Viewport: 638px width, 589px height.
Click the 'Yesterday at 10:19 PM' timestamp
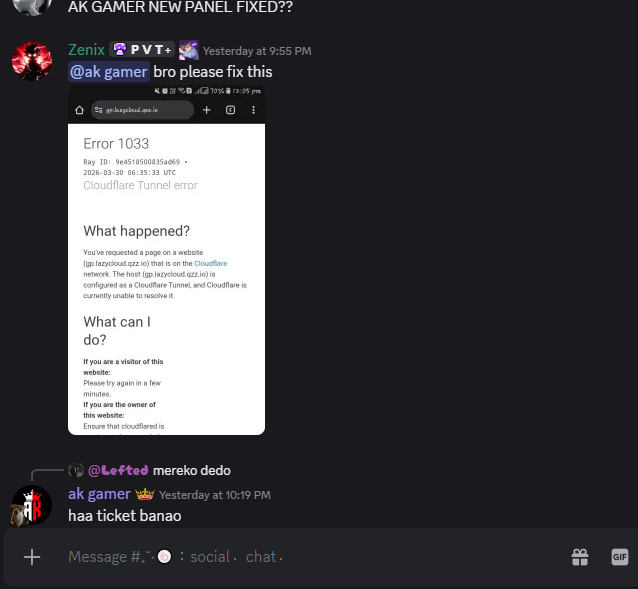tap(215, 495)
